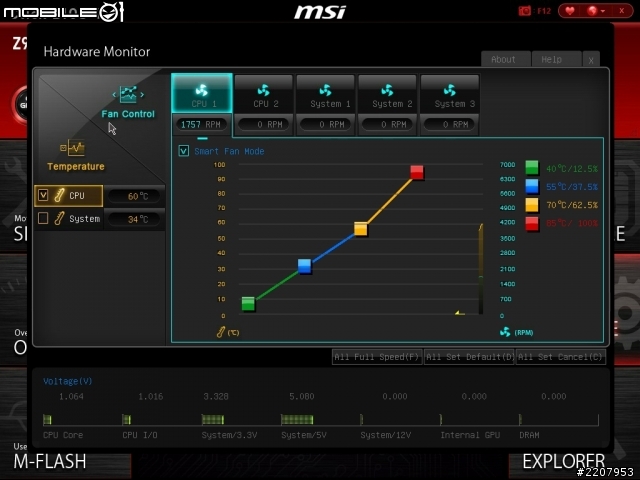
Task: Click the System/5V voltage bar
Action: click(x=297, y=419)
